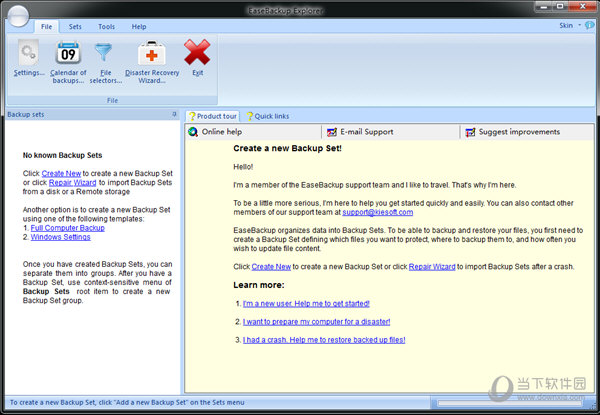This screenshot has width=600, height=415.
Task: Click Repair Wizard link in Backup sets panel
Action: 73,182
